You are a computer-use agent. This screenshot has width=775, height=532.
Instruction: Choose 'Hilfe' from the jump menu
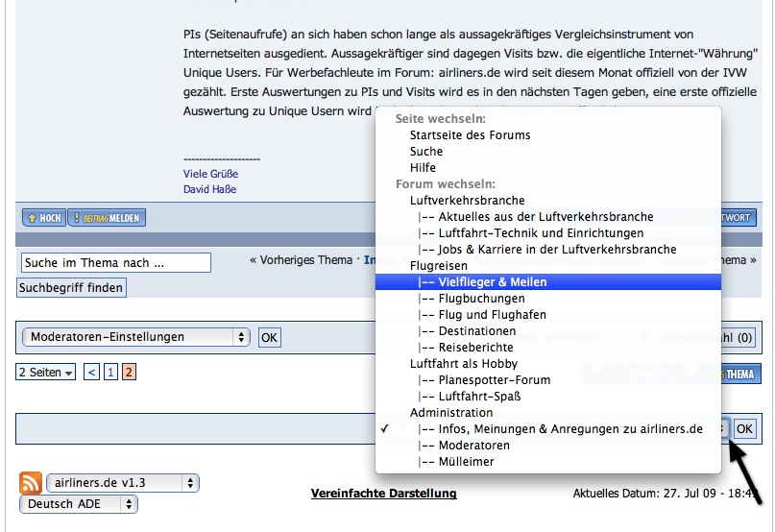[548, 168]
